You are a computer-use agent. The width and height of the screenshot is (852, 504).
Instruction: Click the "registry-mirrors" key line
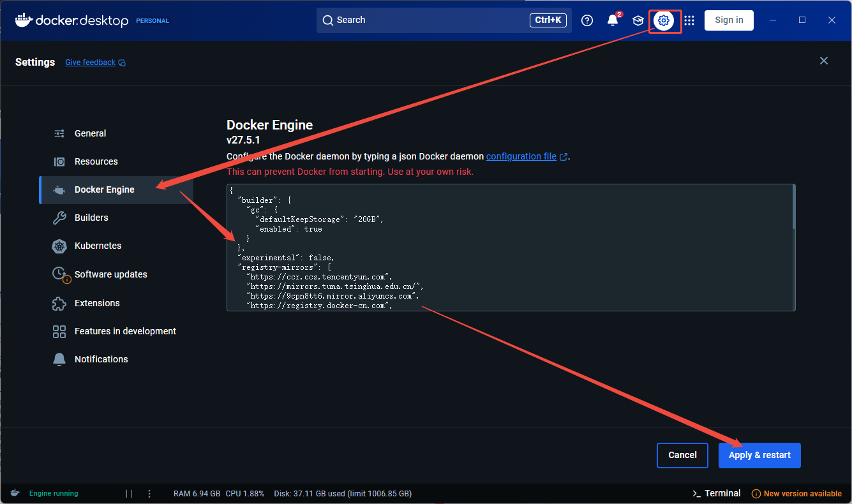(x=285, y=267)
